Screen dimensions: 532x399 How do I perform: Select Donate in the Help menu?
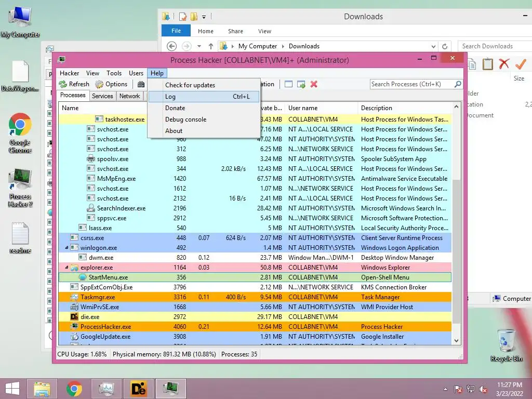(204, 108)
